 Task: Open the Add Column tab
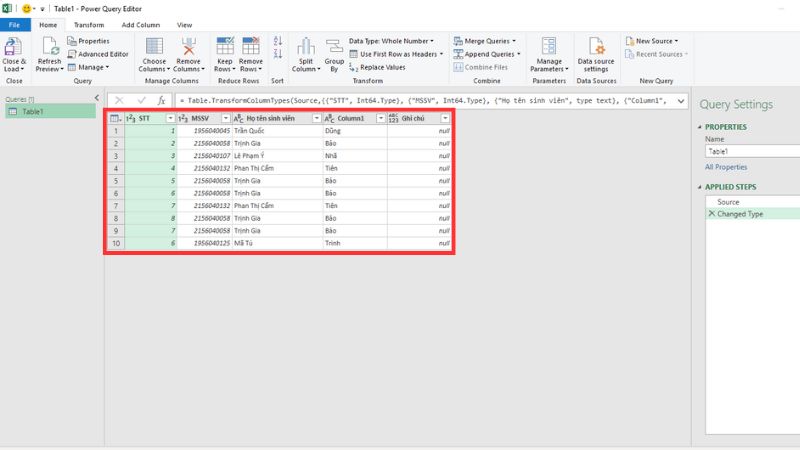[140, 24]
